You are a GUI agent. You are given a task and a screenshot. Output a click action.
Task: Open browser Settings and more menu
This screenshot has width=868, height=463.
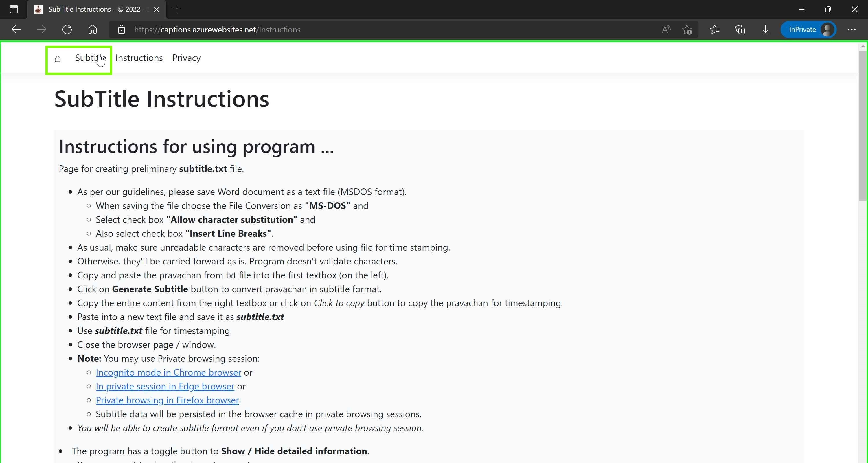(x=852, y=30)
